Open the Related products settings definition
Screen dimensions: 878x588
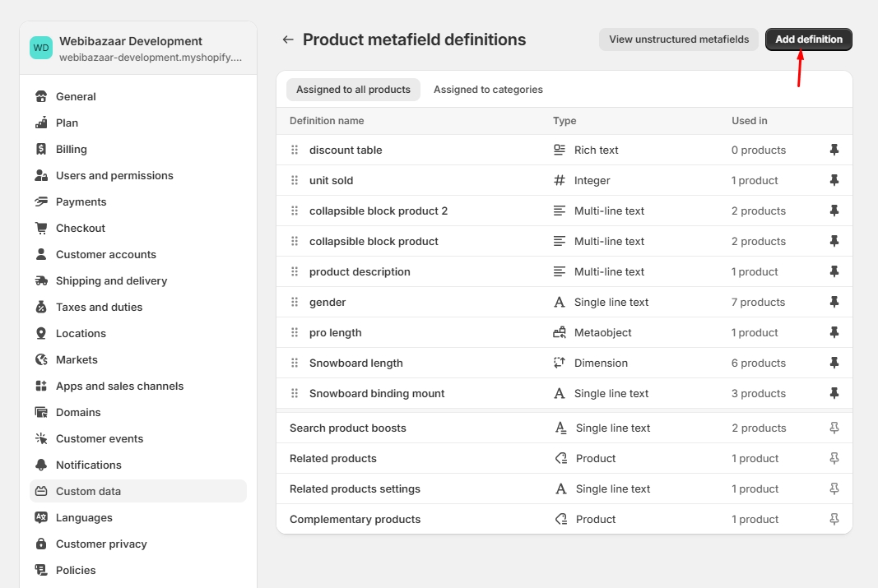click(355, 489)
